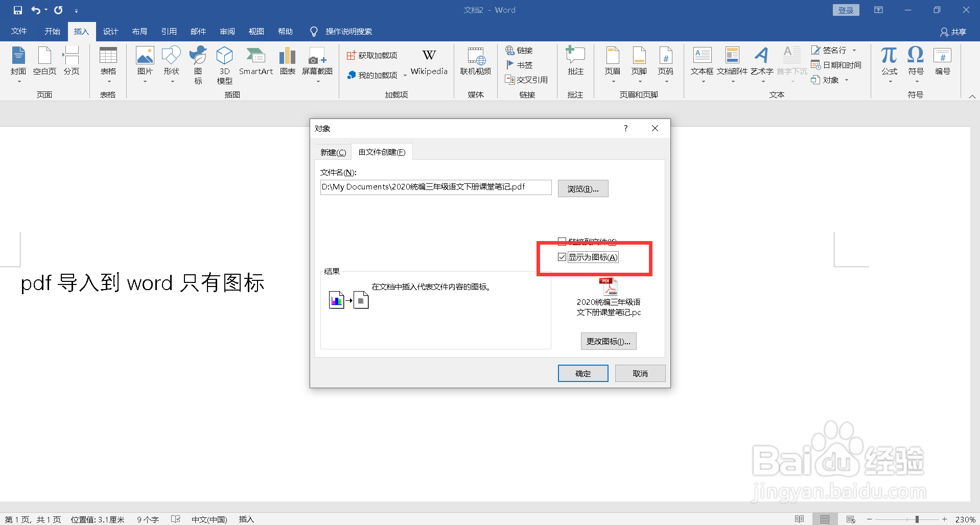980x525 pixels.
Task: Open the Header (页眉) menu
Action: pyautogui.click(x=613, y=65)
